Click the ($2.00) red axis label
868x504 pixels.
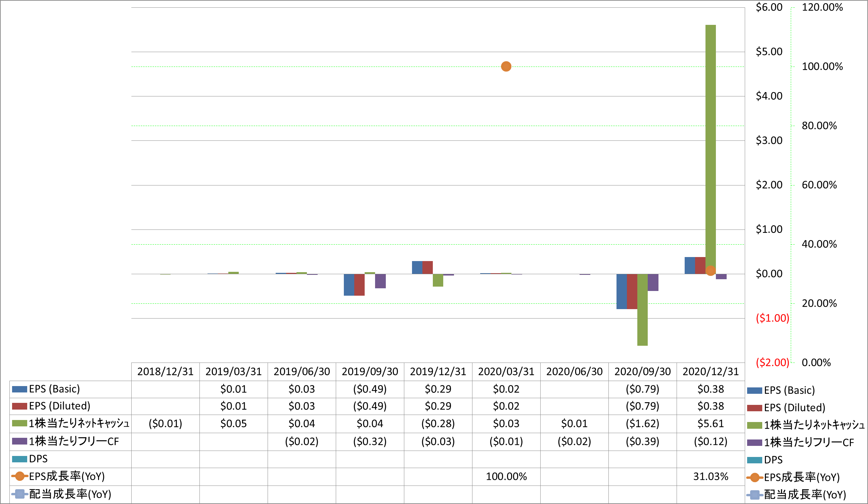773,362
